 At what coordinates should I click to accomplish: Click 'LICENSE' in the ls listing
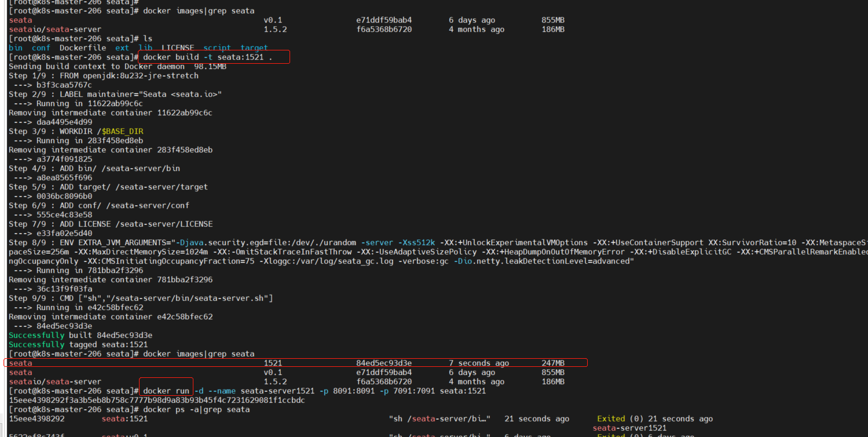tap(178, 48)
